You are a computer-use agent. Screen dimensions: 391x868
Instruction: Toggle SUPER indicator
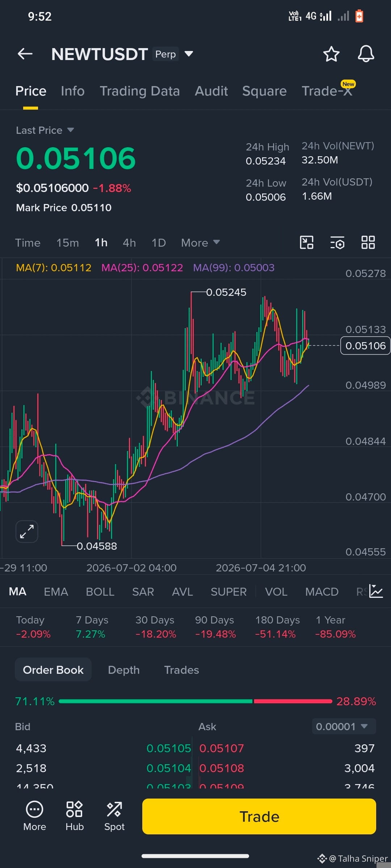(228, 592)
